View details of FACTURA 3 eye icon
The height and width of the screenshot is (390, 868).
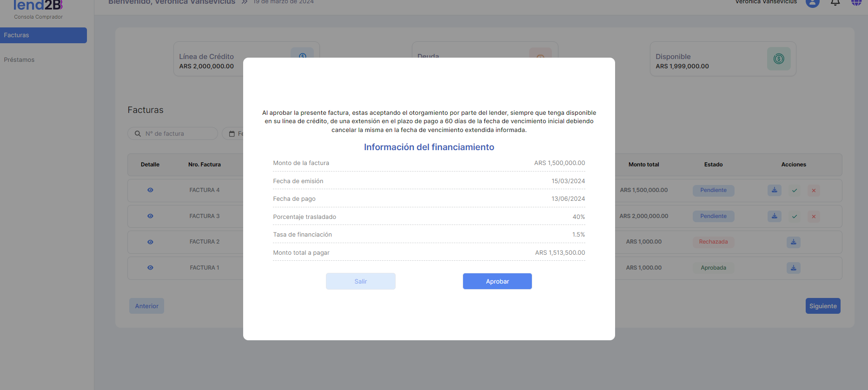click(150, 216)
